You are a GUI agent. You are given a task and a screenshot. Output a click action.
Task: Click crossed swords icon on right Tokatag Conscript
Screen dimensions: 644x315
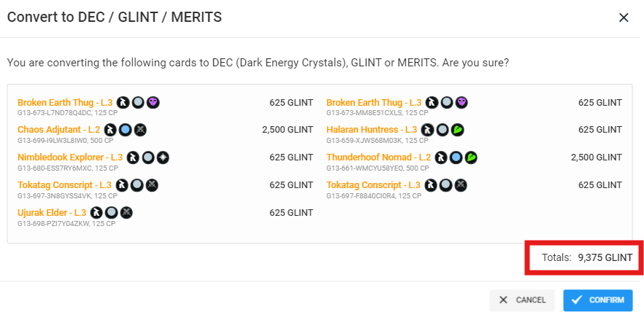461,185
